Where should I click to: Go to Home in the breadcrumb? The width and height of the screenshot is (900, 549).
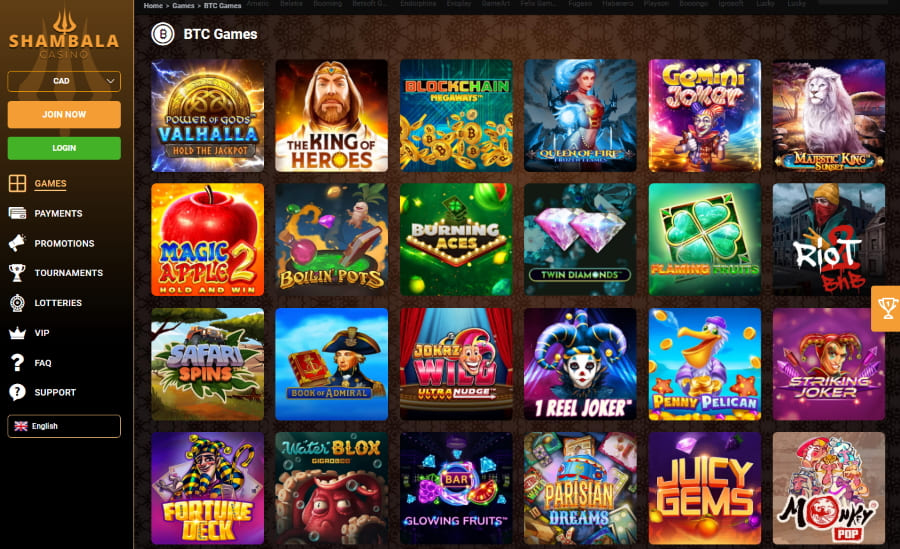click(x=153, y=5)
